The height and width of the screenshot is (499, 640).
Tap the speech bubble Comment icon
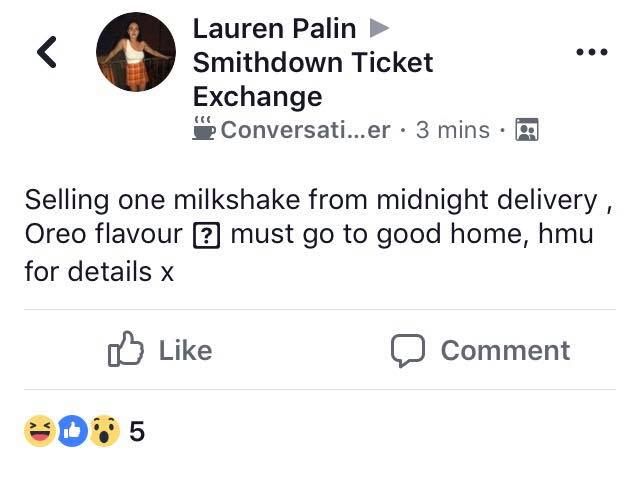[408, 350]
